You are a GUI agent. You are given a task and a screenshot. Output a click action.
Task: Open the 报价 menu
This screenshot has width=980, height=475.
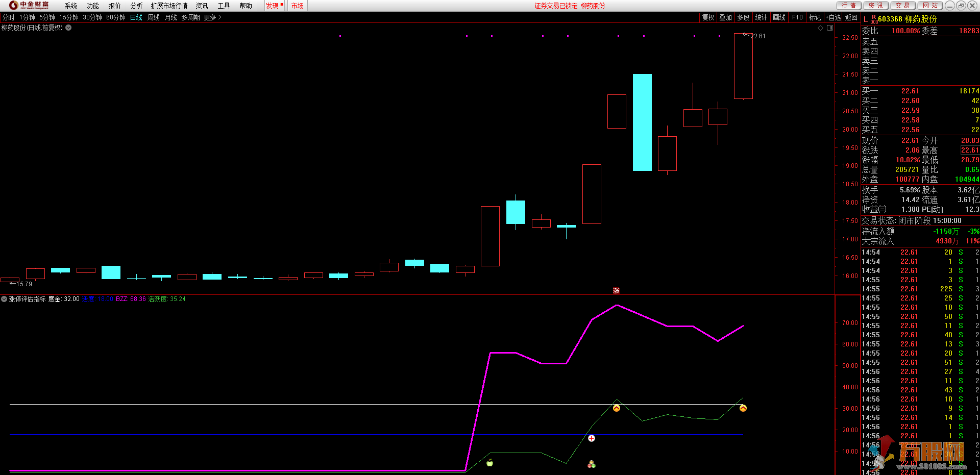pyautogui.click(x=115, y=6)
